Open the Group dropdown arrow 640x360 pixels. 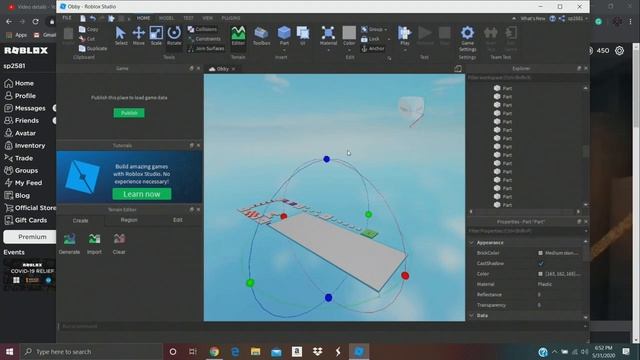tap(386, 29)
